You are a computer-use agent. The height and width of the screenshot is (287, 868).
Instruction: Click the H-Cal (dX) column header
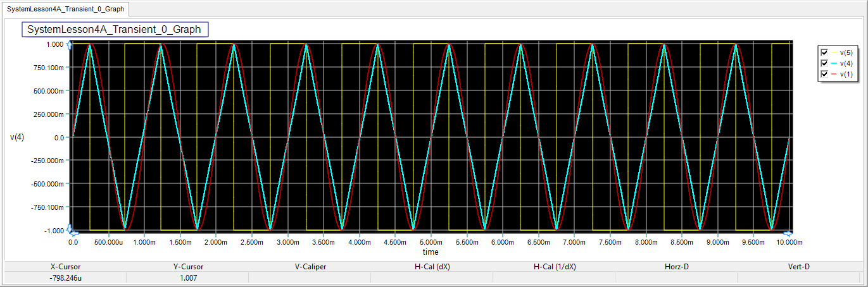pos(432,267)
